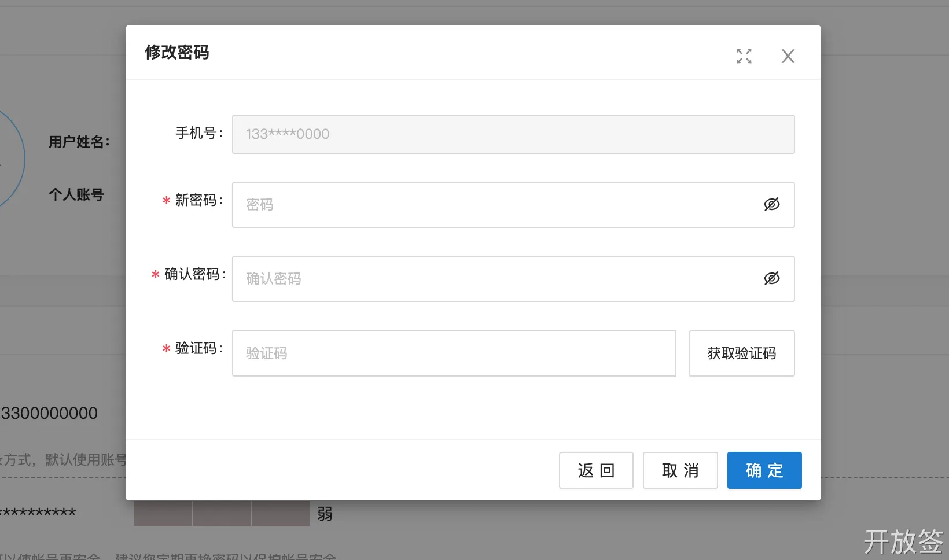The width and height of the screenshot is (949, 560).
Task: Toggle fullscreen for the 修改密码 dialog
Action: coord(744,56)
